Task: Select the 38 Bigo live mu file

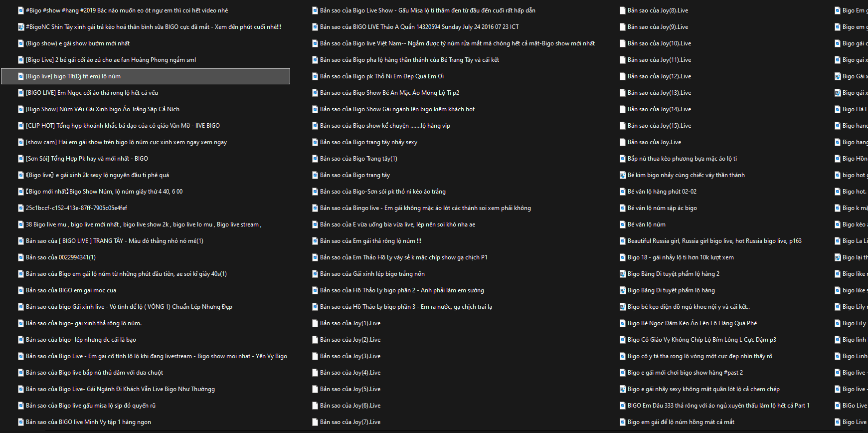Action: [x=144, y=224]
